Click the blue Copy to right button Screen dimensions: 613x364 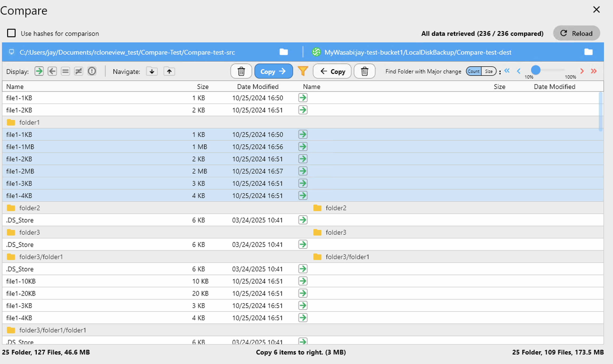274,71
